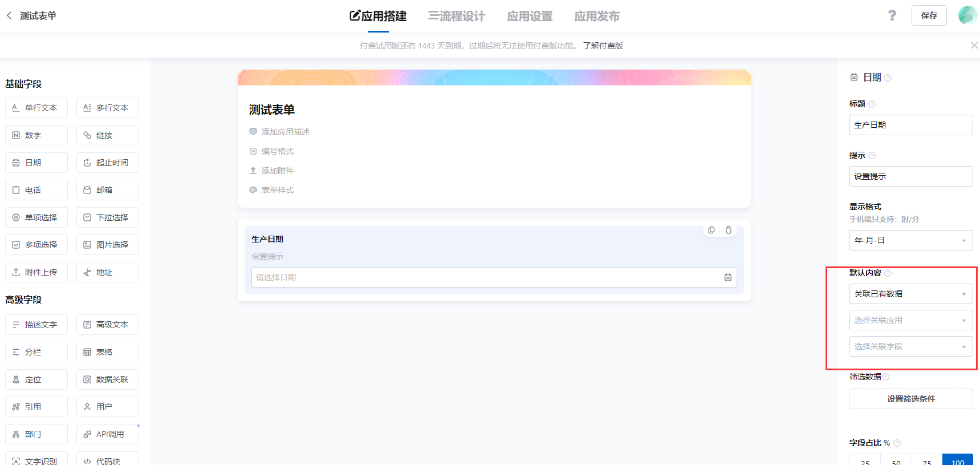Click 添加附件 option
980x465 pixels.
271,171
